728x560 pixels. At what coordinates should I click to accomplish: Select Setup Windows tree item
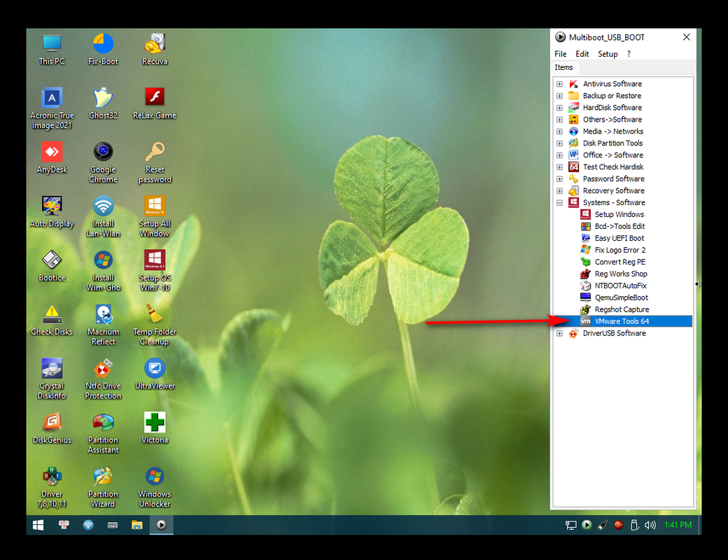pos(619,214)
